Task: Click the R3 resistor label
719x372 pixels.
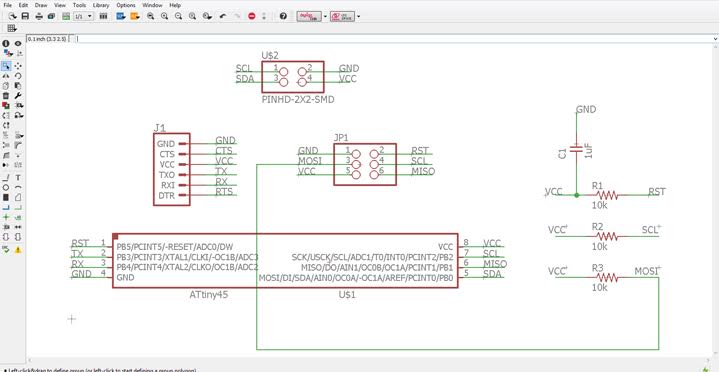Action: coord(597,267)
